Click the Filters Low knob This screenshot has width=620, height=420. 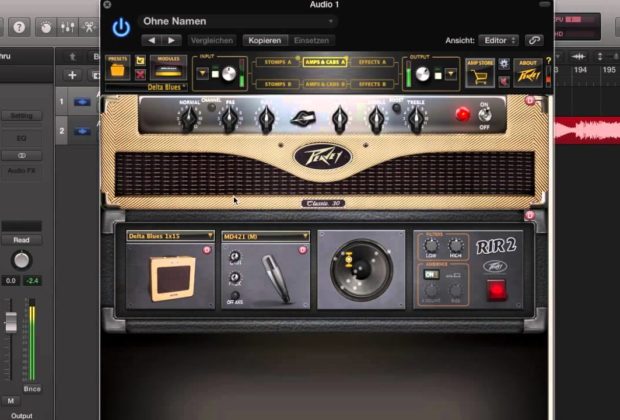tap(431, 246)
